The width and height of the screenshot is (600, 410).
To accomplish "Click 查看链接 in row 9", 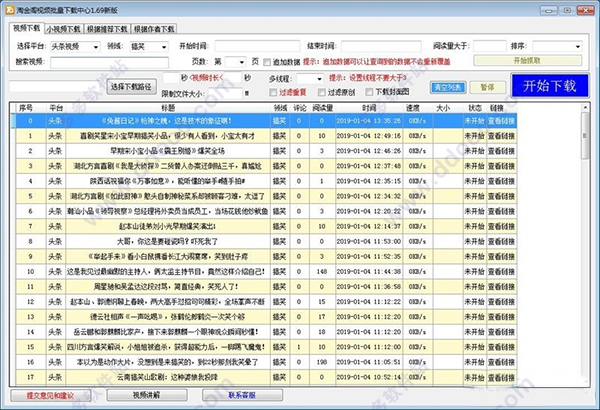I will 501,256.
